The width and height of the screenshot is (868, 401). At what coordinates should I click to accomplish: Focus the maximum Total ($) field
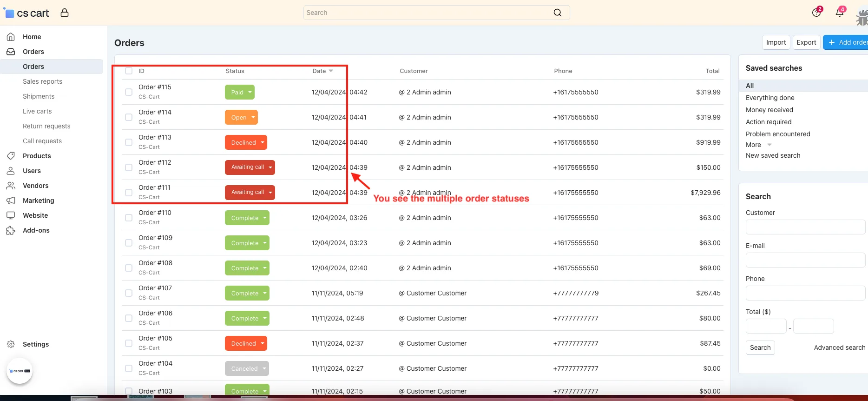(813, 326)
